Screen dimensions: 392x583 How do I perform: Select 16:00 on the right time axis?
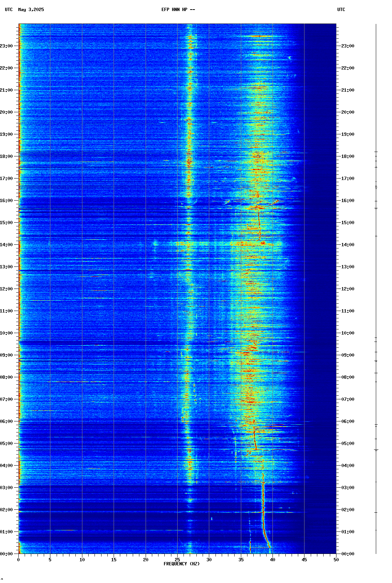tap(348, 201)
